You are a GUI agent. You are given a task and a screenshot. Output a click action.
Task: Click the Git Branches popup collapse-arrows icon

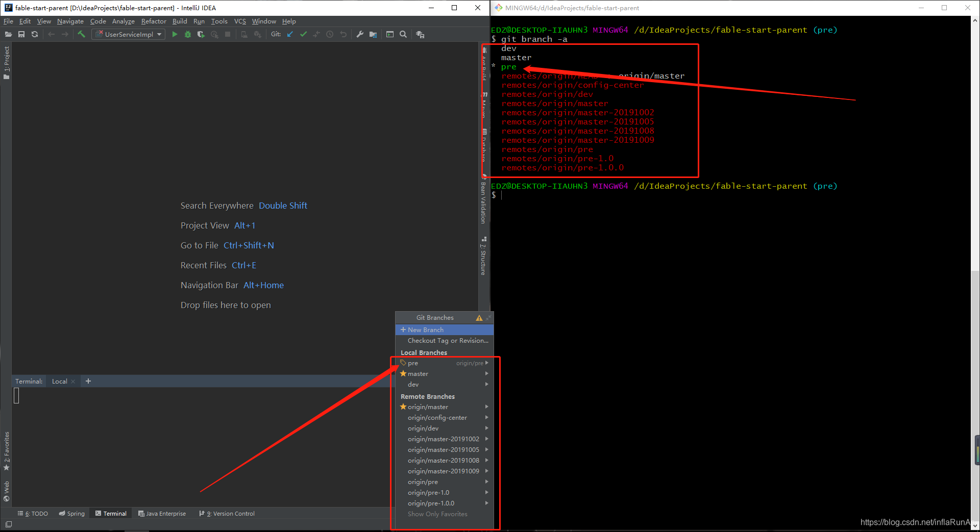(488, 318)
